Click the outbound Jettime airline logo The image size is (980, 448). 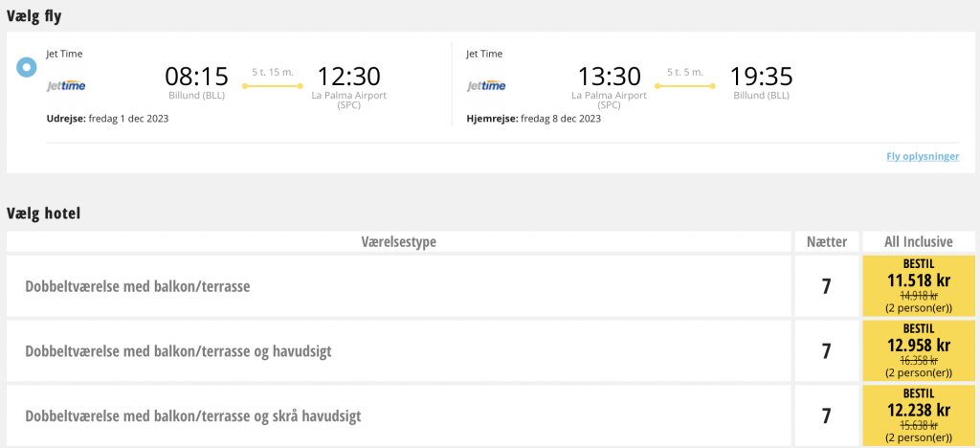[66, 86]
